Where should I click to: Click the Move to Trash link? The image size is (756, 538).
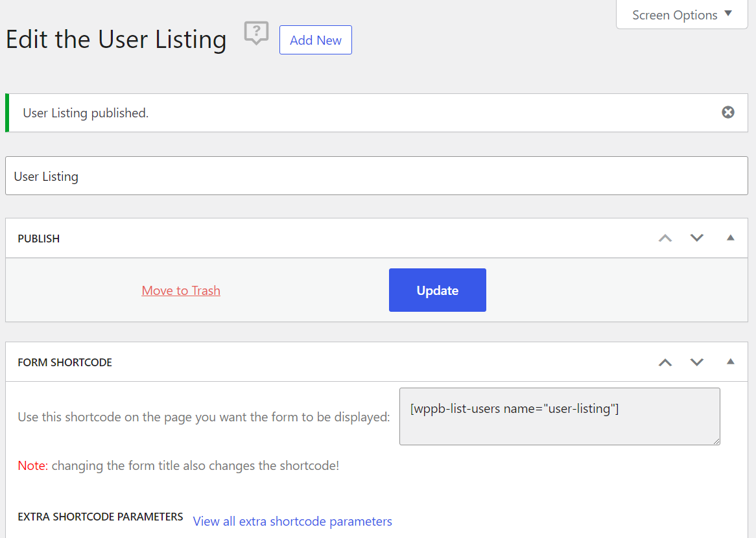[181, 290]
